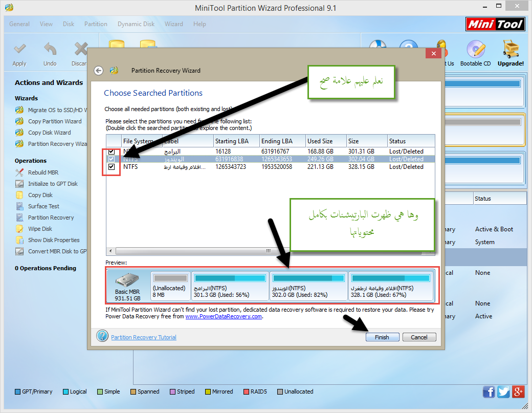The width and height of the screenshot is (532, 413).
Task: Sort by Ending LBA column header
Action: (x=282, y=141)
